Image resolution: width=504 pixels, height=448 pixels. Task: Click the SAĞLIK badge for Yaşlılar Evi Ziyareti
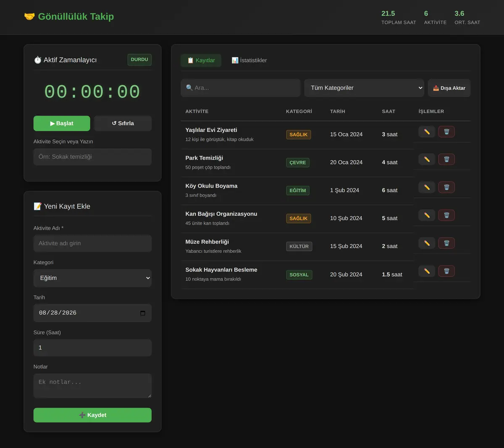(299, 135)
